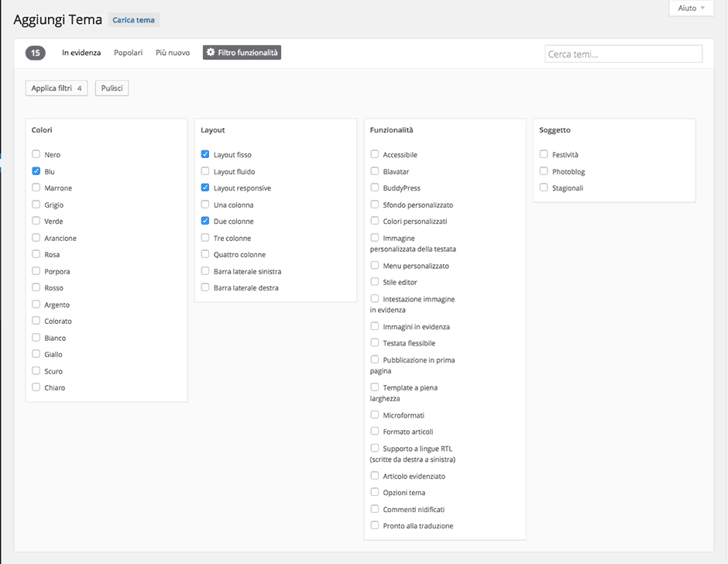Disable the Layout fisso checkbox
This screenshot has height=564, width=728.
coord(205,154)
